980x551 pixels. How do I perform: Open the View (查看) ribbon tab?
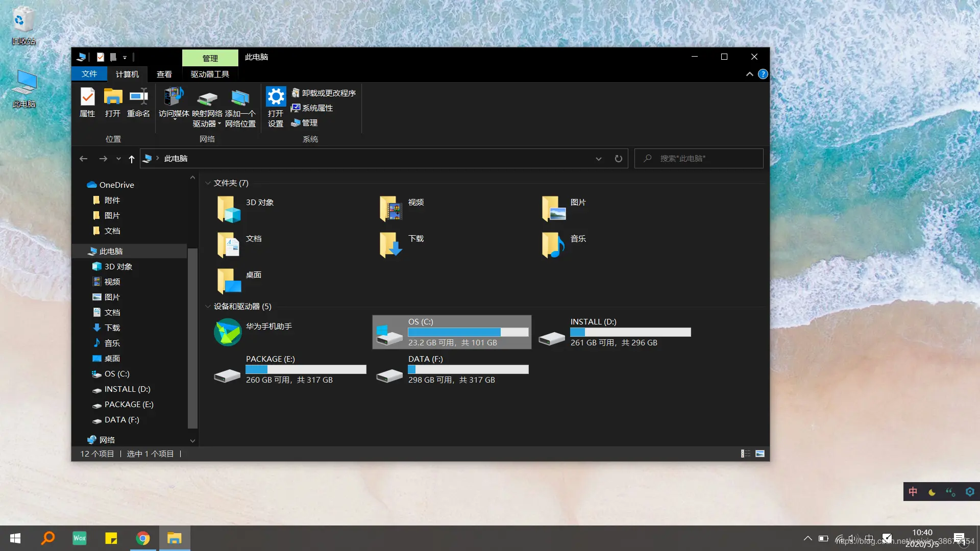tap(164, 74)
